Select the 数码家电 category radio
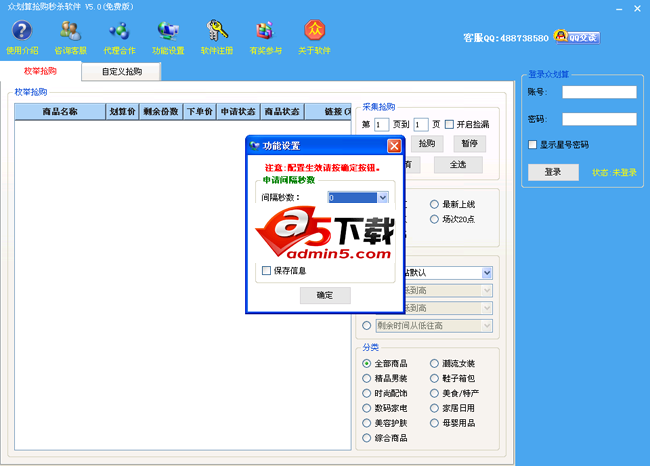 [x=366, y=408]
